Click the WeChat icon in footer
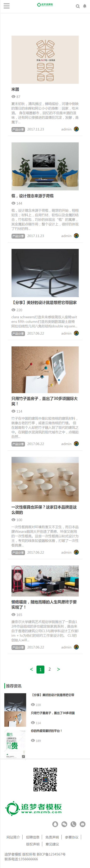 click(65, 824)
